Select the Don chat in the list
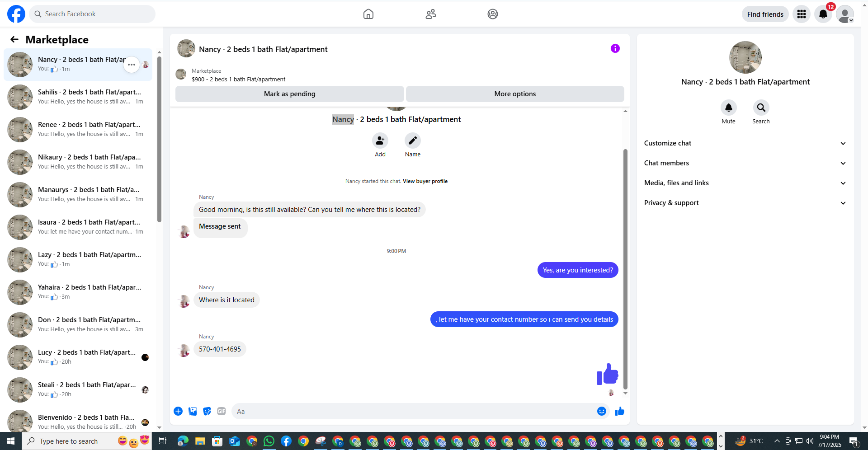 coord(78,325)
